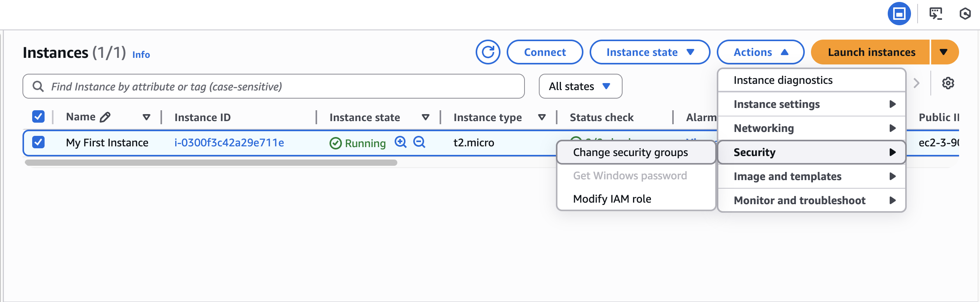This screenshot has height=302, width=980.
Task: Deselect the My First Instance checkbox
Action: tap(38, 142)
